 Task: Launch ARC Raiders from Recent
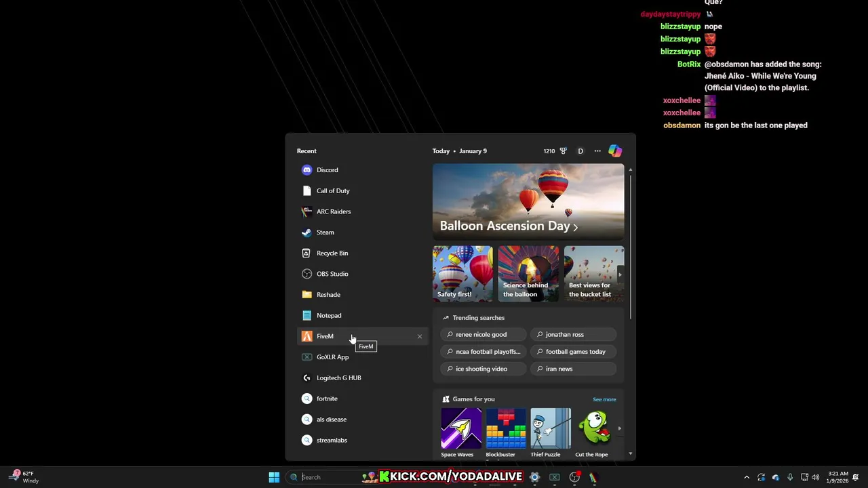coord(363,211)
